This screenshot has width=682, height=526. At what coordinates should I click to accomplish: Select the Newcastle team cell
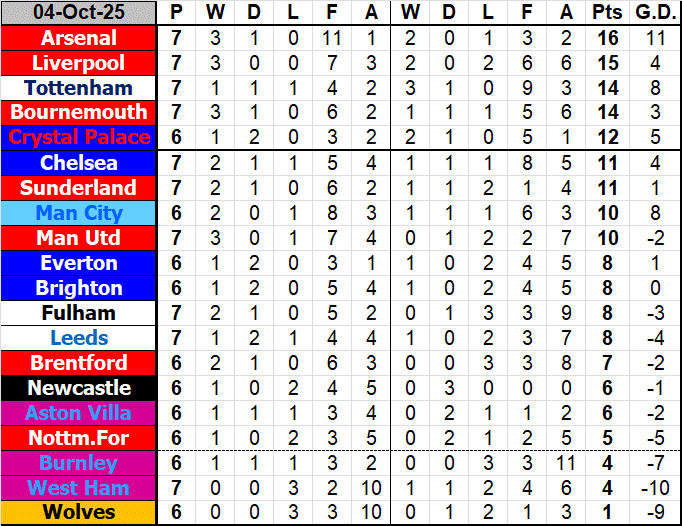point(79,388)
